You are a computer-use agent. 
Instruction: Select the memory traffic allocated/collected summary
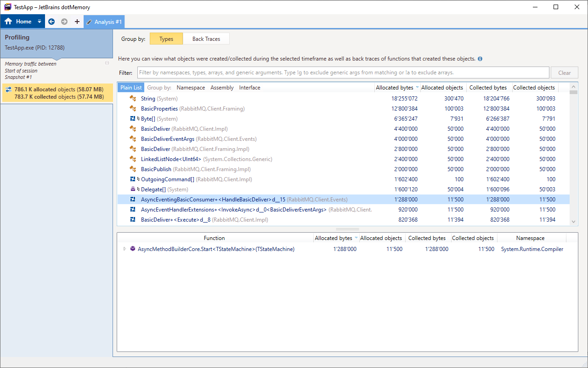(57, 93)
